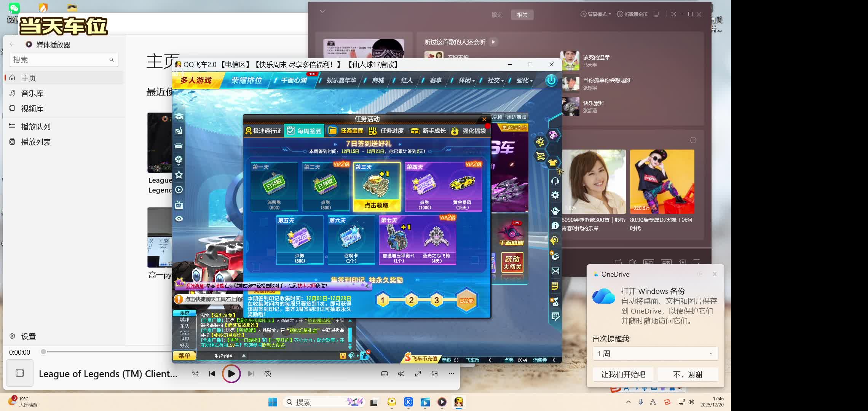The image size is (868, 411).
Task: Click the power icon in game header
Action: coord(551,80)
